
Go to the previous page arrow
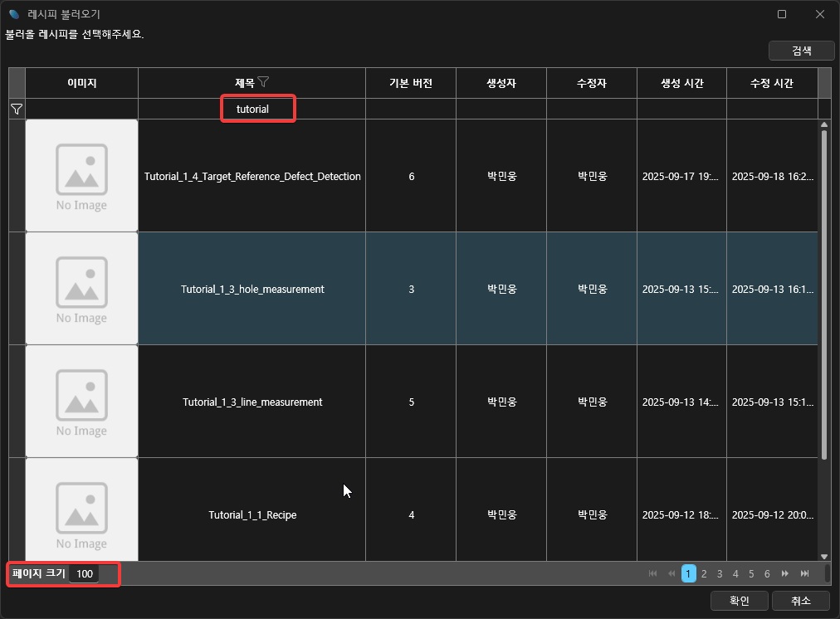point(672,573)
